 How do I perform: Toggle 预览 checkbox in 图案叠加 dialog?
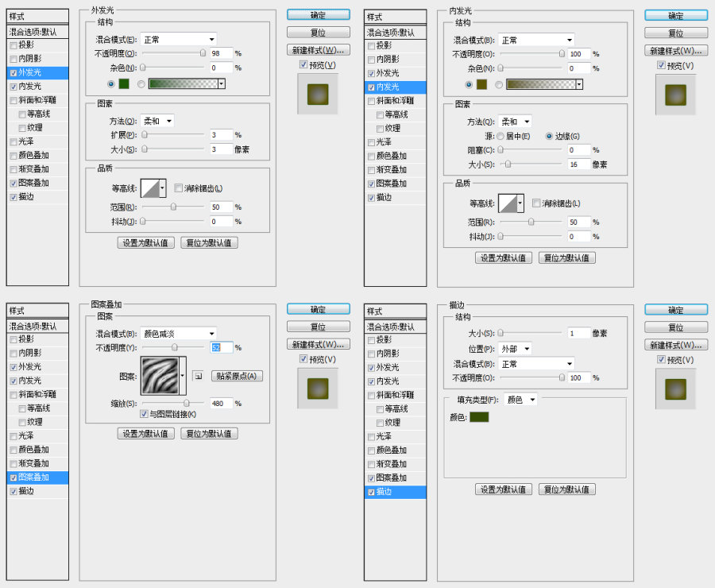point(303,359)
